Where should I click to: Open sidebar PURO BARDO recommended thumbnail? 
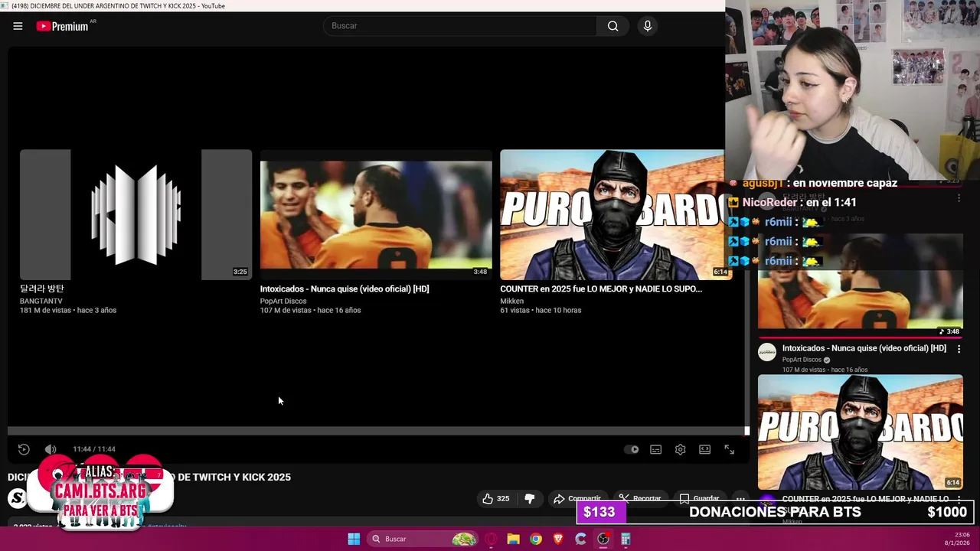click(861, 432)
